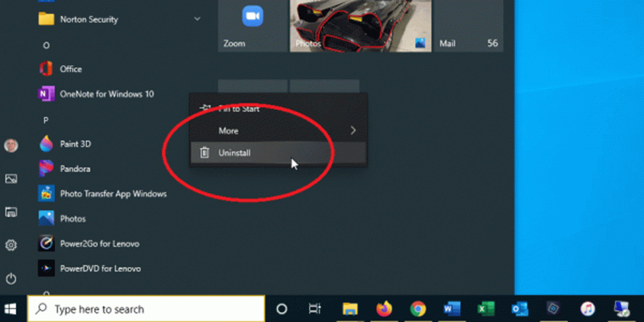Open Task View from the taskbar
Screen dimensions: 644x322
(x=314, y=309)
